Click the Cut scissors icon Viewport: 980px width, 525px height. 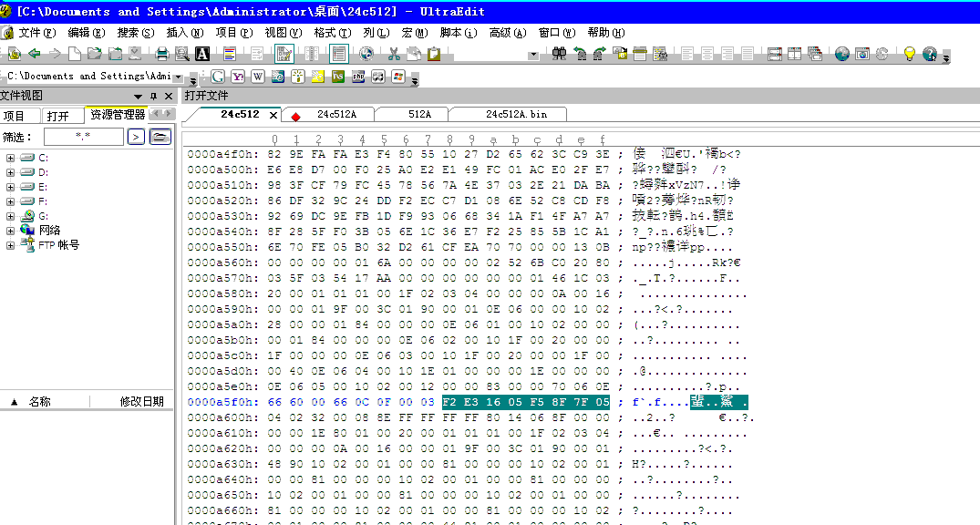(x=394, y=54)
